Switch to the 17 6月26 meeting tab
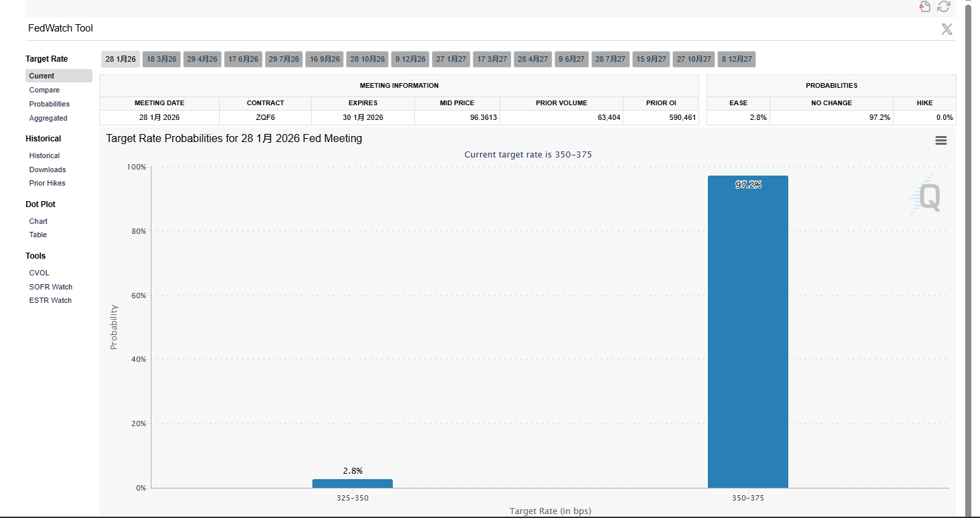Viewport: 980px width, 518px height. click(243, 59)
